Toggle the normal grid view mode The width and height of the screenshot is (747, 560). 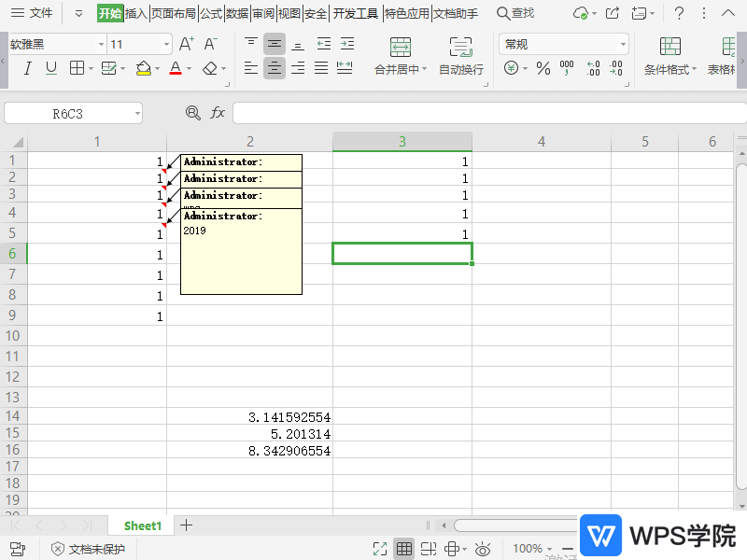click(404, 549)
